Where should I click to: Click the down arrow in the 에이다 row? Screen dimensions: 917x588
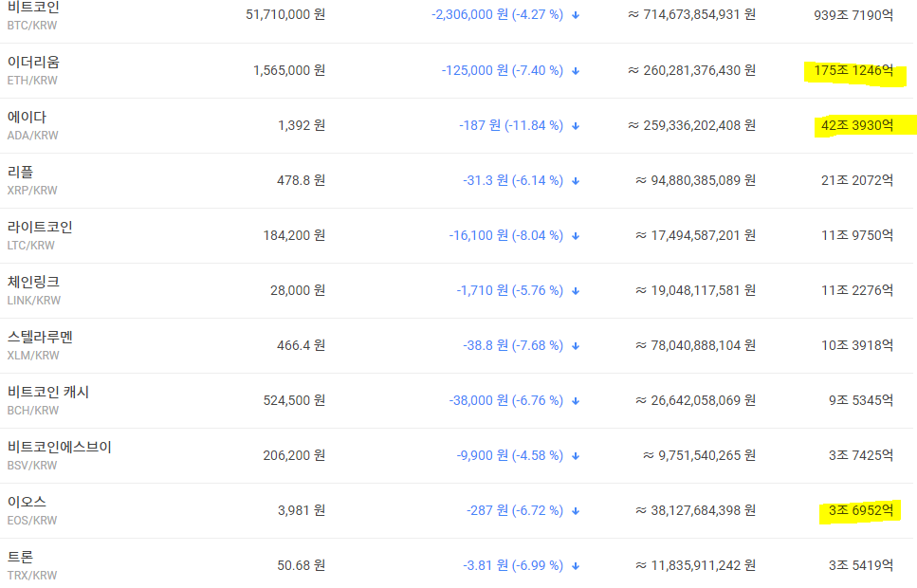pos(576,126)
